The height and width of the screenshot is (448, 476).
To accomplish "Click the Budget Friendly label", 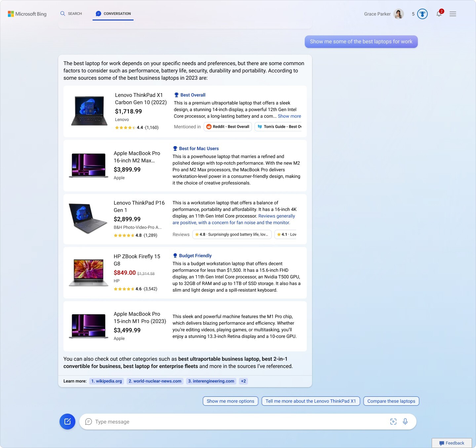I will pos(195,256).
